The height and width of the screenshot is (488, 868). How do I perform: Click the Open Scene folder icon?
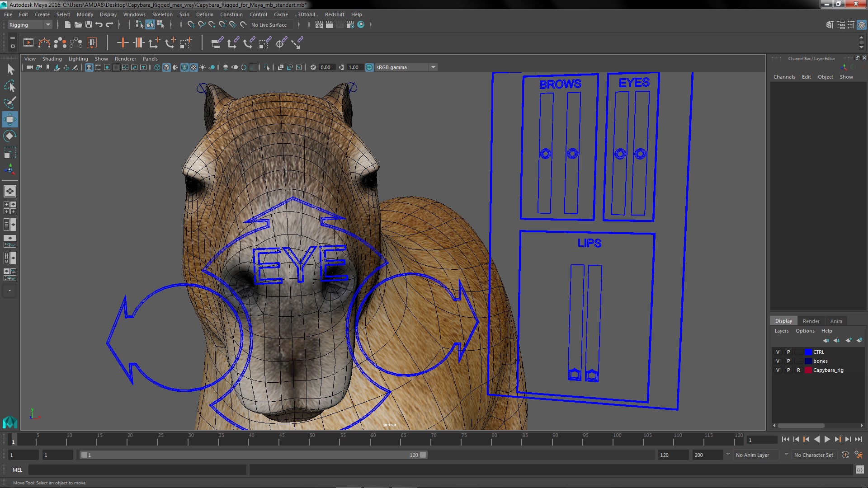[x=78, y=25]
